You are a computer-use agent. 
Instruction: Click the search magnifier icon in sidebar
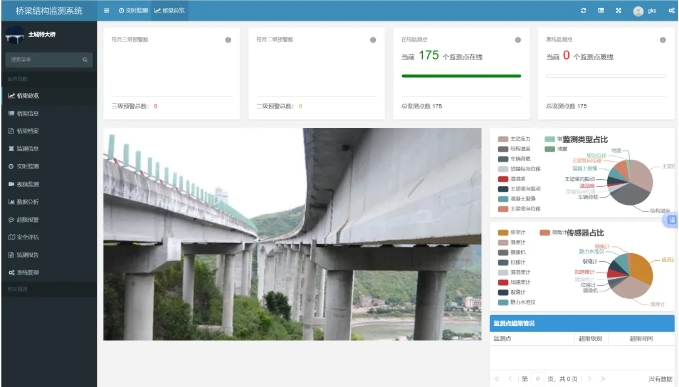85,60
